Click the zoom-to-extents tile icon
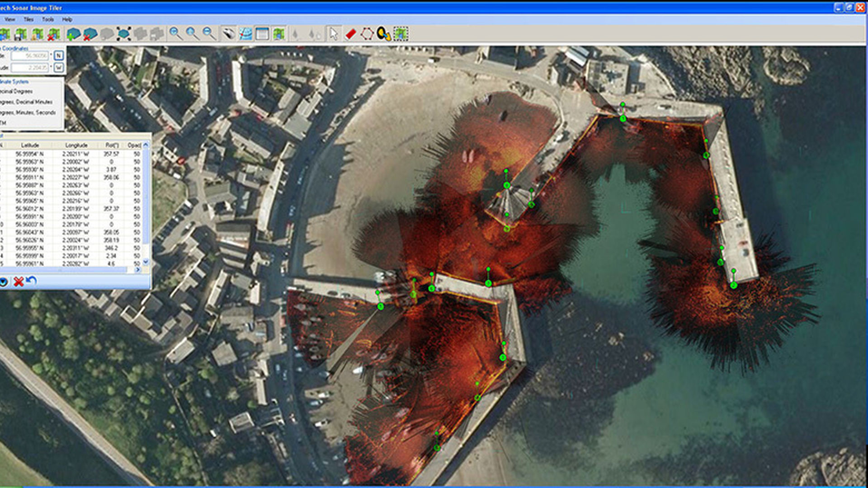868x488 pixels. point(123,34)
